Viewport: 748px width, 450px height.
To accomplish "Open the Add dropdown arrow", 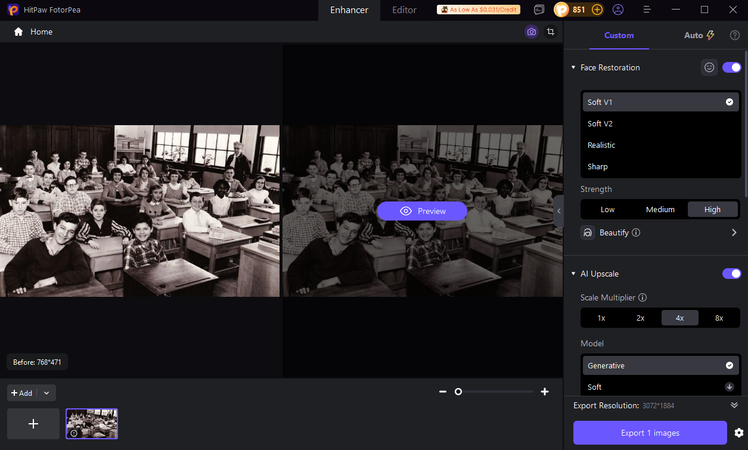I will pos(46,393).
